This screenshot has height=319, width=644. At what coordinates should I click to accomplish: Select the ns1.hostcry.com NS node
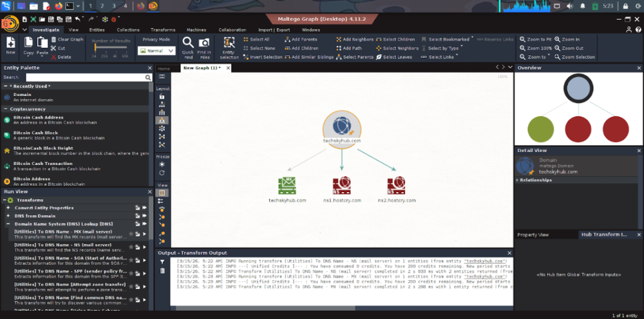341,185
